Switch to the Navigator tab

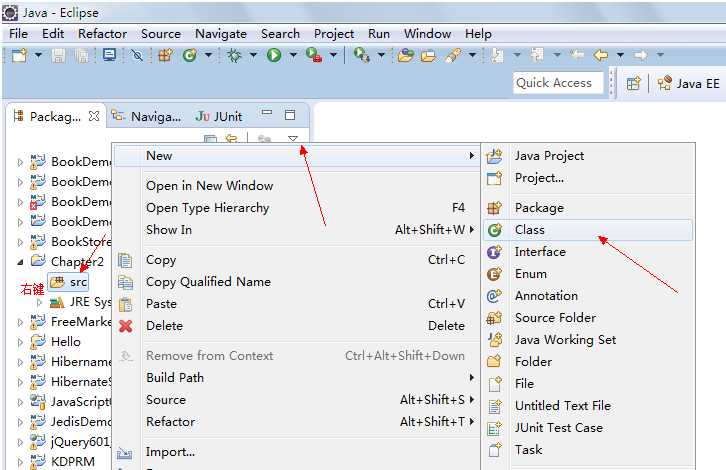[147, 116]
